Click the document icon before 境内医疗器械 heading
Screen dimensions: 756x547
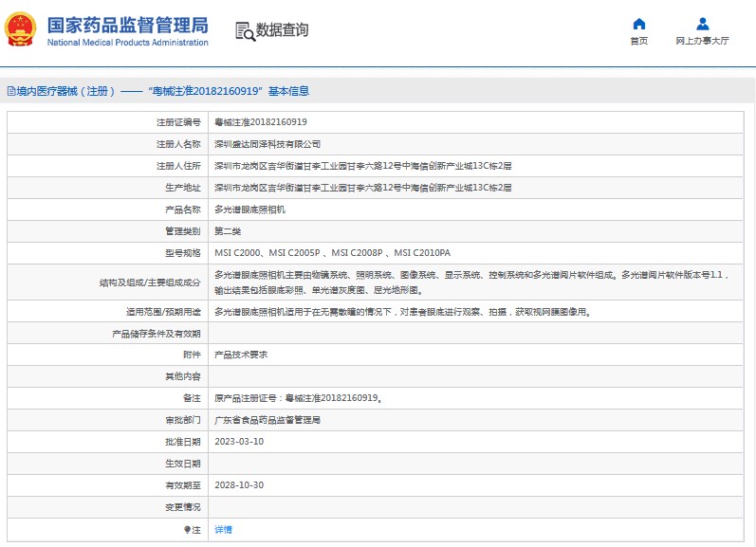coord(10,92)
